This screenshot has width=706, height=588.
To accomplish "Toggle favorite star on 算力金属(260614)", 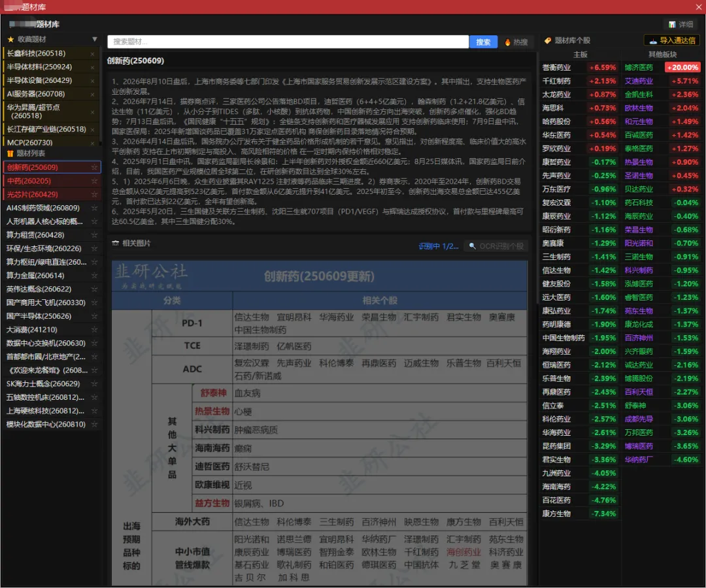I will [x=94, y=275].
